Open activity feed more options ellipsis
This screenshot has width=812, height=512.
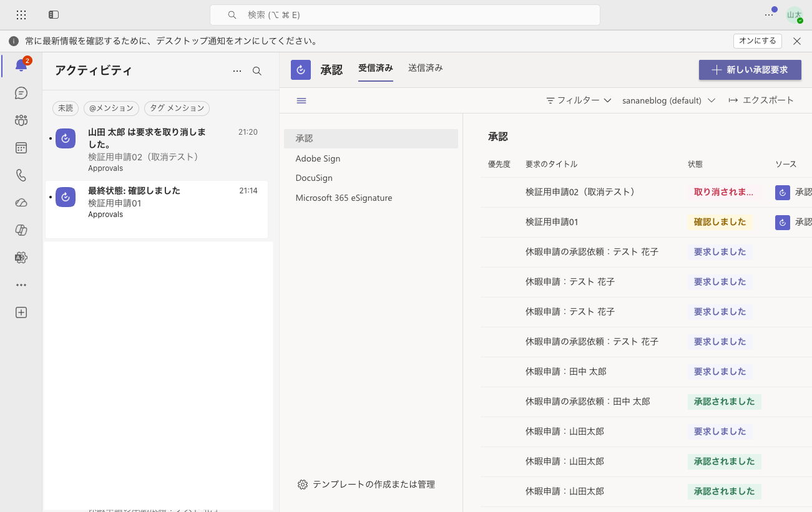click(237, 71)
